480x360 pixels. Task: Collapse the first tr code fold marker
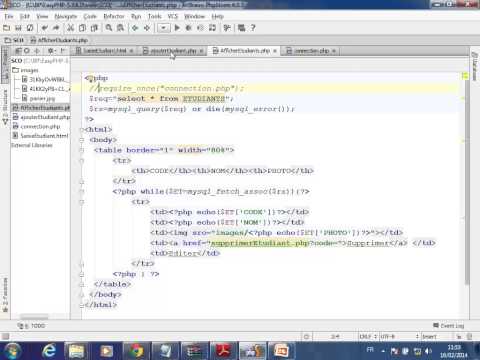coord(82,160)
